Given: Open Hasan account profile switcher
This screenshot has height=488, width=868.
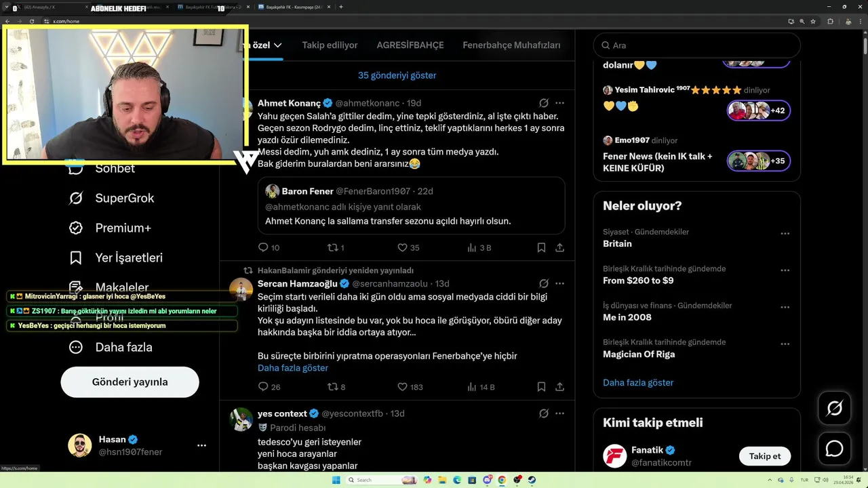Looking at the screenshot, I should [x=138, y=445].
